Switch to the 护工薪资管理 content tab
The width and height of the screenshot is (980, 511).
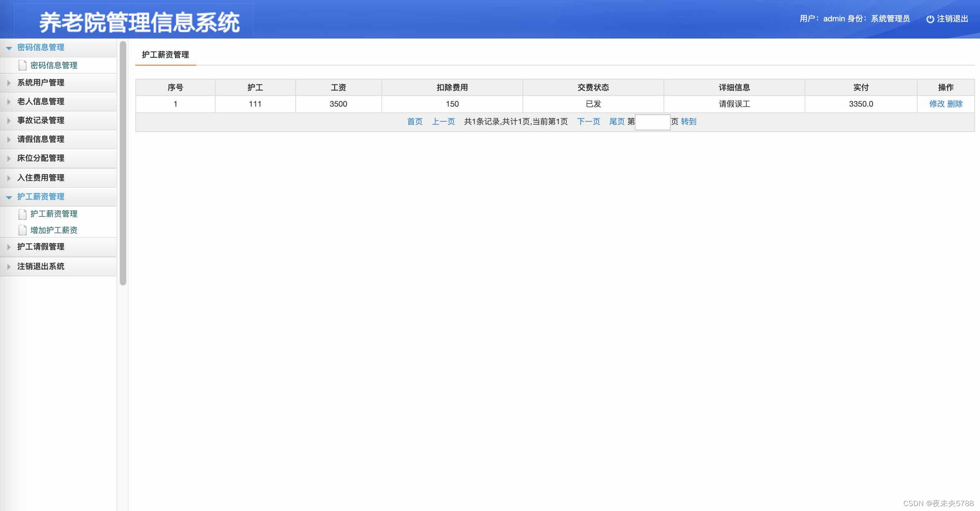tap(165, 55)
